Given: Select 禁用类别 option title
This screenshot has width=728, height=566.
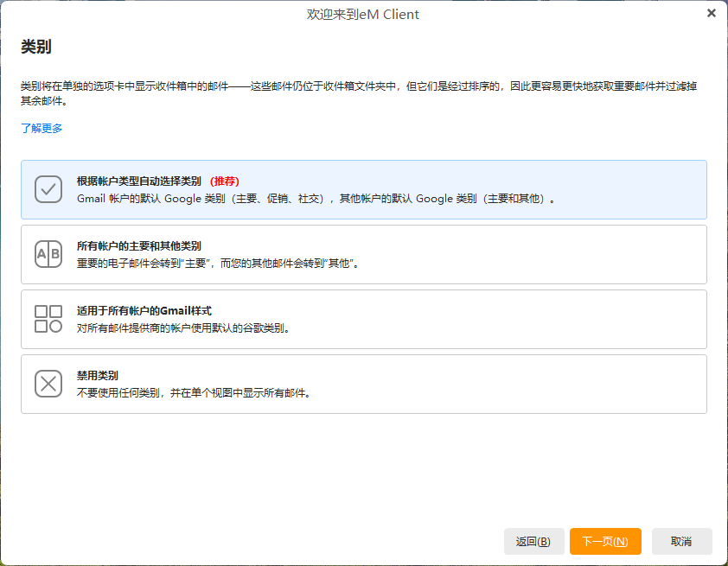Looking at the screenshot, I should pyautogui.click(x=98, y=375).
